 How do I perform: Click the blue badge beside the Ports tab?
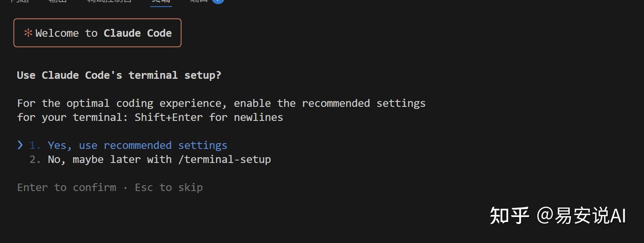tap(218, 1)
